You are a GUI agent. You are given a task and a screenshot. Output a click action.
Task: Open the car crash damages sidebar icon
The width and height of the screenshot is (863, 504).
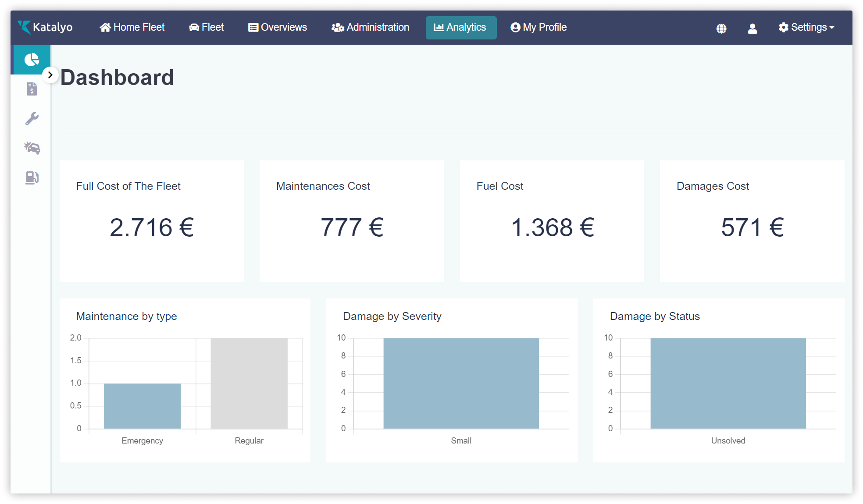[x=32, y=148]
